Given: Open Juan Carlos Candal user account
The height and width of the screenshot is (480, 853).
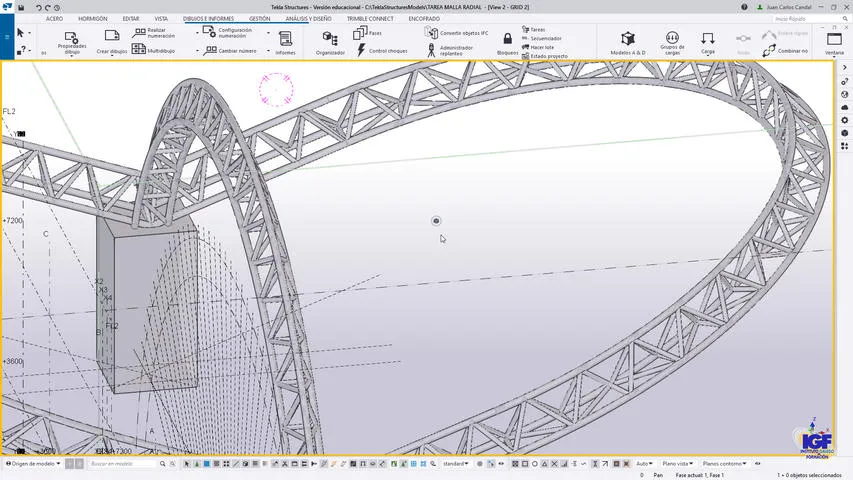Looking at the screenshot, I should [784, 7].
